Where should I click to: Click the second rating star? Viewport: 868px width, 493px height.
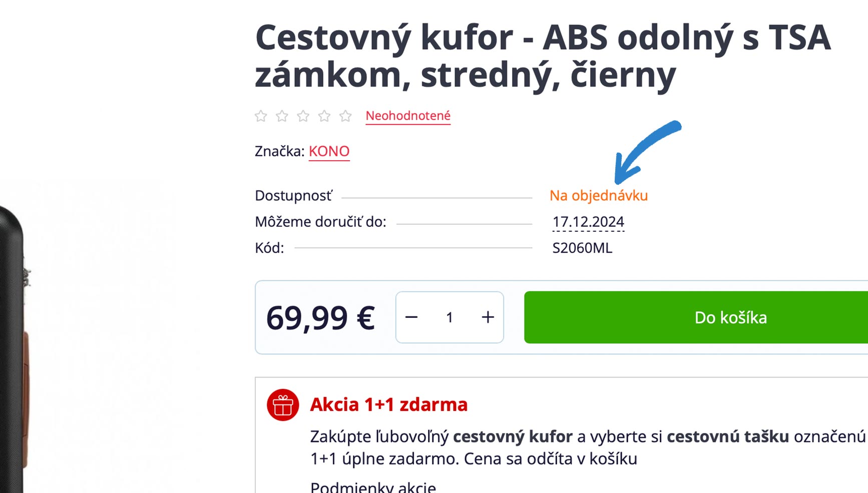point(282,116)
